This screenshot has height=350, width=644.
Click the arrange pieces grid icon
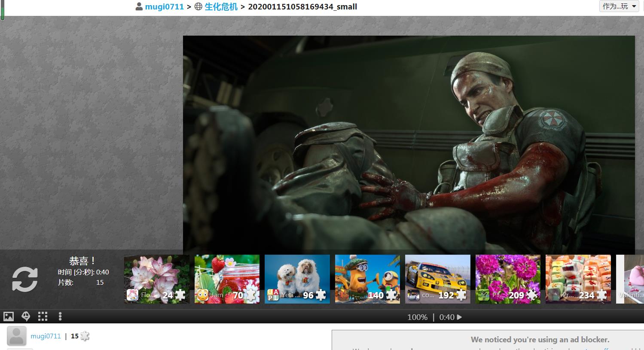(43, 317)
